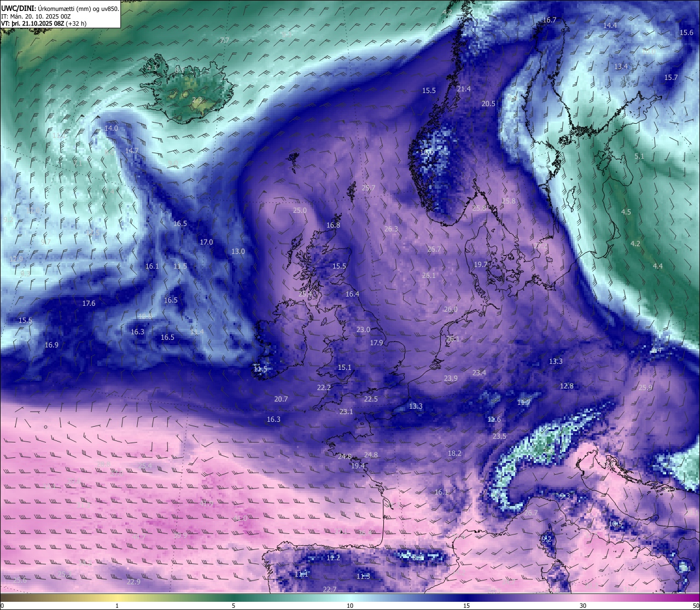Image resolution: width=700 pixels, height=610 pixels.
Task: Click the map value 5.1
Action: (x=639, y=157)
